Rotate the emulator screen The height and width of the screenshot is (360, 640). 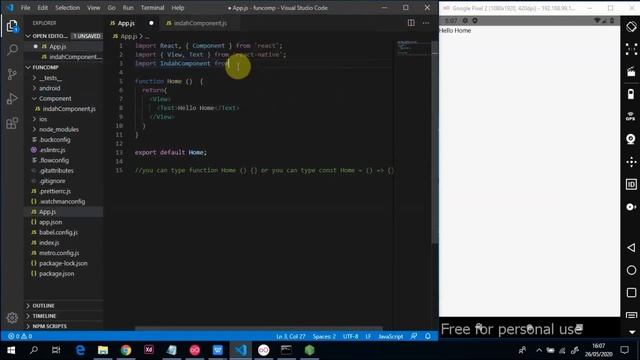pyautogui.click(x=631, y=27)
